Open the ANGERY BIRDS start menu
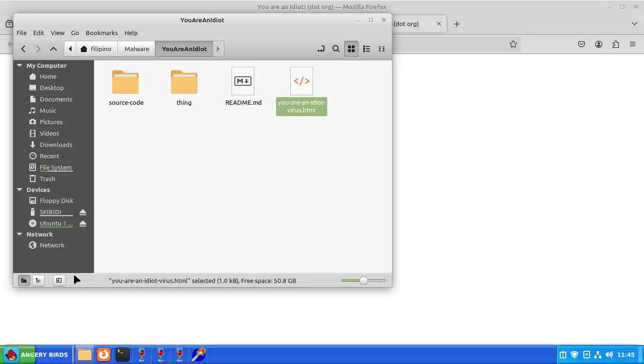 (x=36, y=355)
